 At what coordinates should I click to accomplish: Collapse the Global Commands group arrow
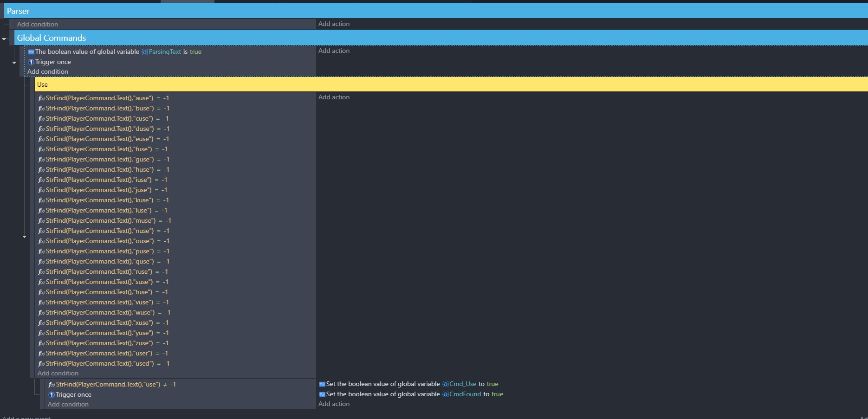coord(4,39)
